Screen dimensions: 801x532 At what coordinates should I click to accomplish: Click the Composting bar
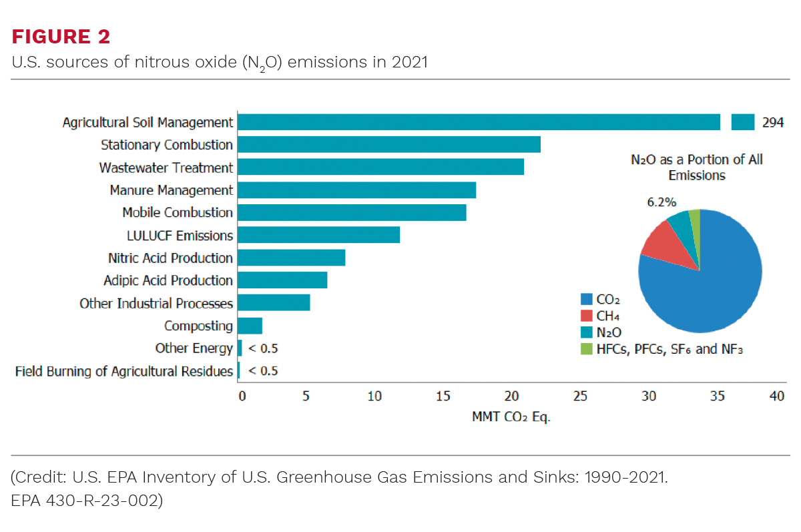[250, 326]
